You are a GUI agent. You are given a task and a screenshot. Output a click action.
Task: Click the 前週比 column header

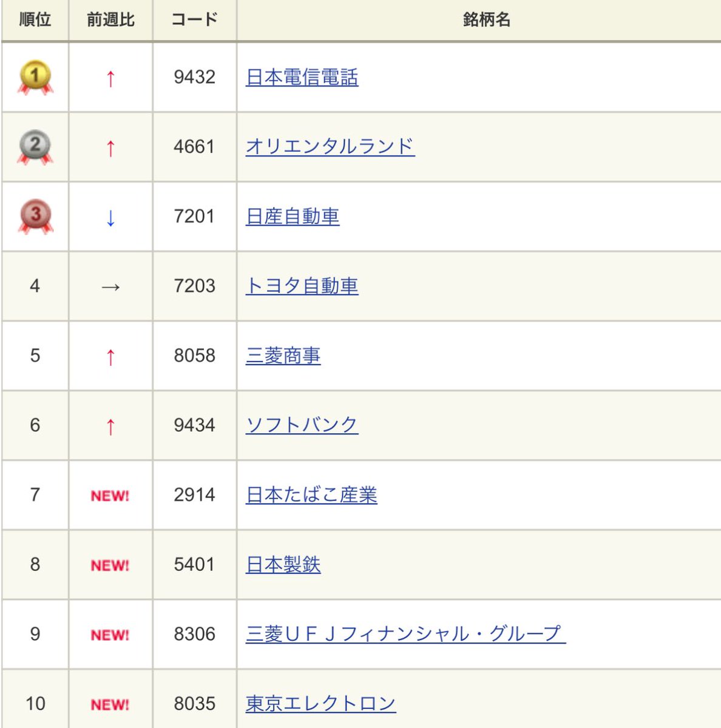(x=110, y=20)
